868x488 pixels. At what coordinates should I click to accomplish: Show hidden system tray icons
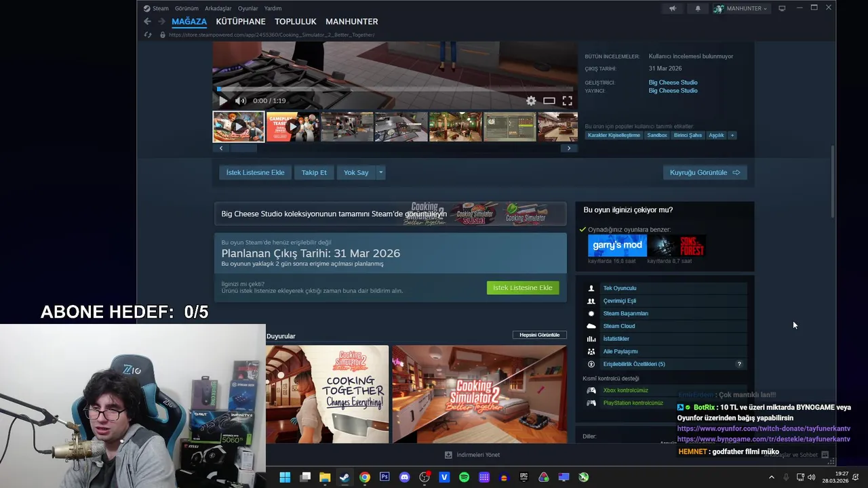point(771,477)
